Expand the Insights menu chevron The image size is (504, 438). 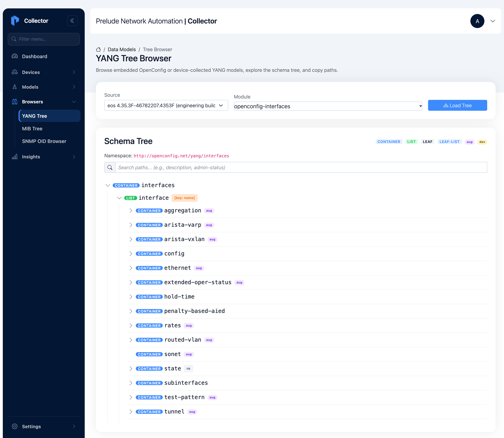point(74,157)
